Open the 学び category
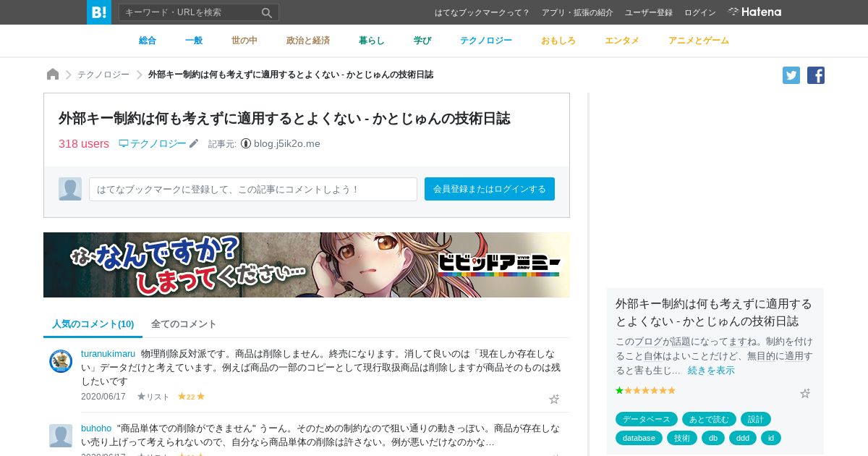The width and height of the screenshot is (868, 456). pos(422,41)
